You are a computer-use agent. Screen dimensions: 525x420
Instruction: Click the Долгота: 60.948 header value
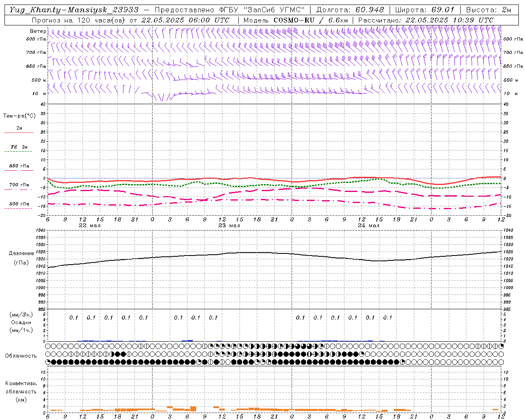coord(350,10)
